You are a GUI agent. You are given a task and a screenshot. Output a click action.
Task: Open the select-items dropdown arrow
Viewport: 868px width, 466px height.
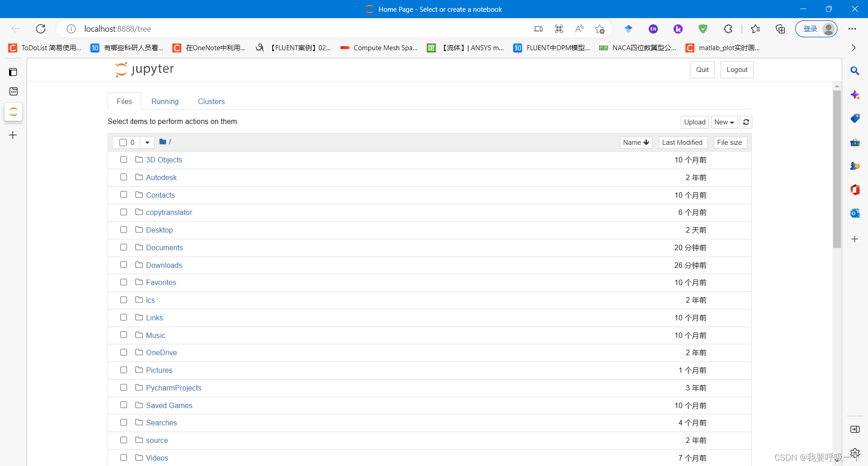(147, 142)
